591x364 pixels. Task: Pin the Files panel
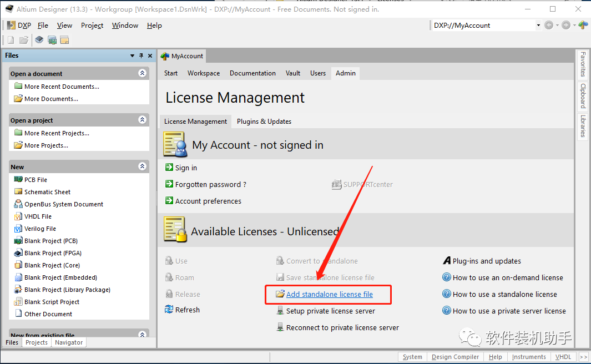click(141, 56)
